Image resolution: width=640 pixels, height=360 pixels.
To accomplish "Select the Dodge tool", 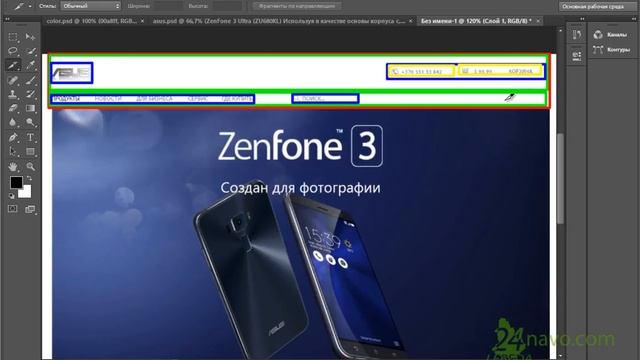I will click(x=30, y=122).
